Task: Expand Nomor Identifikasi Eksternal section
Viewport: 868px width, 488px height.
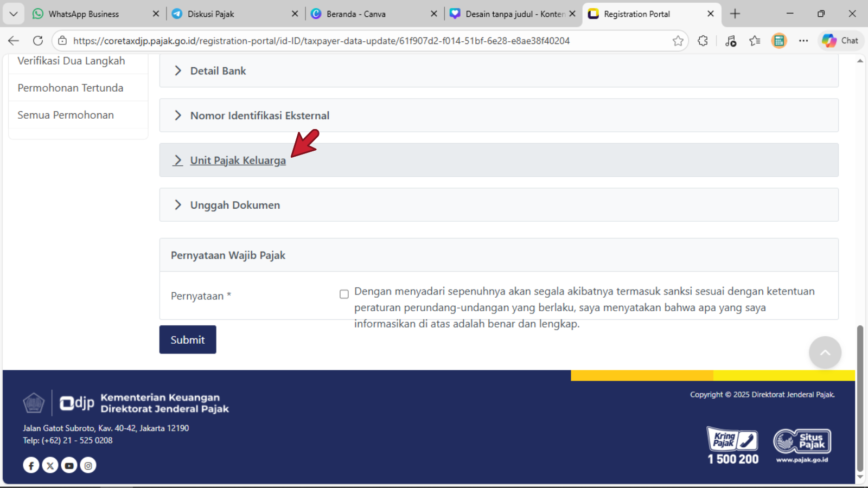Action: [x=259, y=115]
